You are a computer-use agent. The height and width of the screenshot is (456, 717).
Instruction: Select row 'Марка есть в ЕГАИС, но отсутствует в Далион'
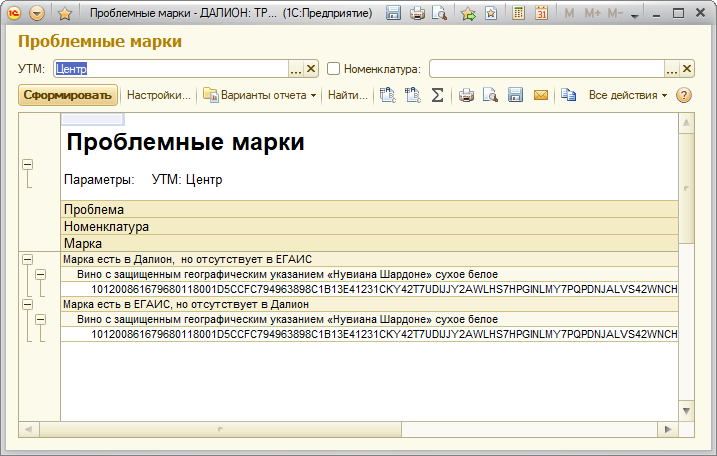click(369, 304)
